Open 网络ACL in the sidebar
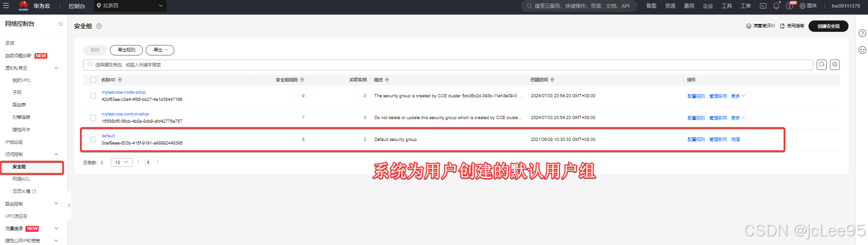This screenshot has width=868, height=245. 21,179
